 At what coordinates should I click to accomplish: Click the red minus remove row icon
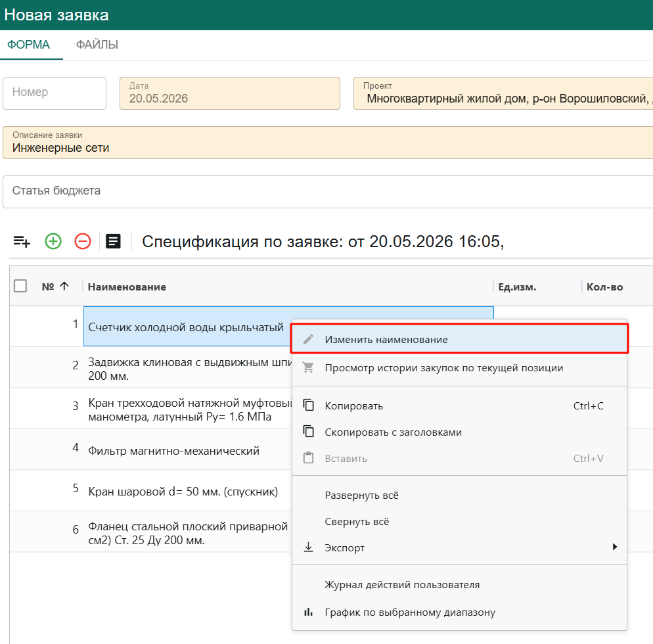pos(83,241)
